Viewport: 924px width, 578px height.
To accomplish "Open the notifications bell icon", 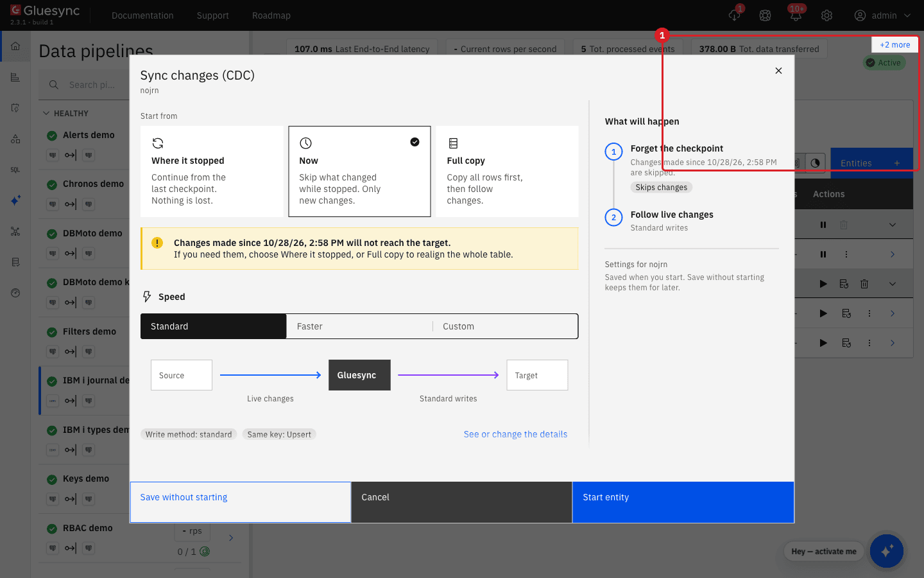I will coord(796,15).
